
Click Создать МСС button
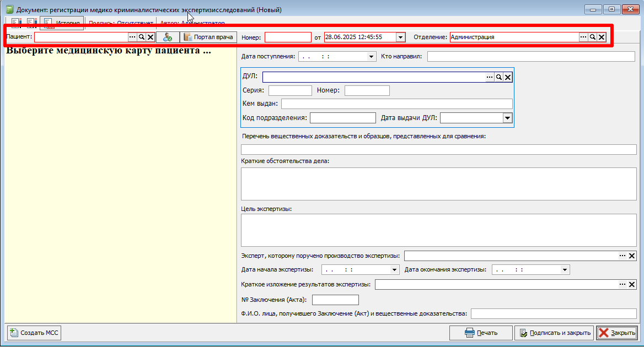pyautogui.click(x=34, y=333)
